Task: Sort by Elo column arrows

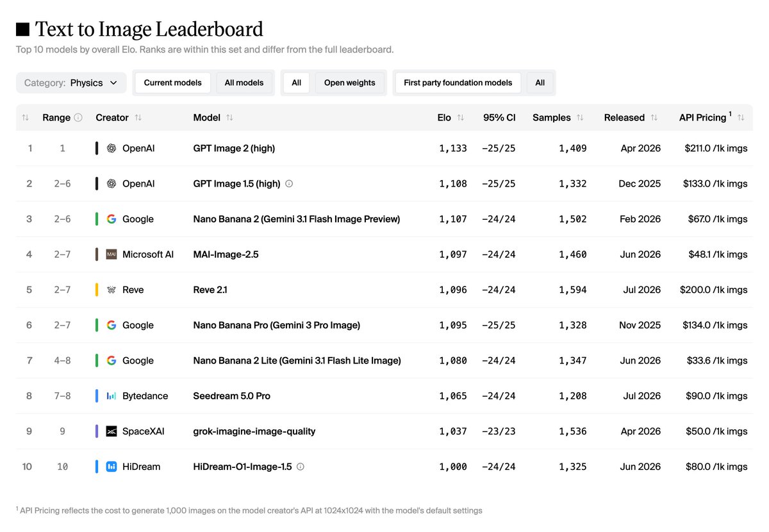Action: (460, 118)
